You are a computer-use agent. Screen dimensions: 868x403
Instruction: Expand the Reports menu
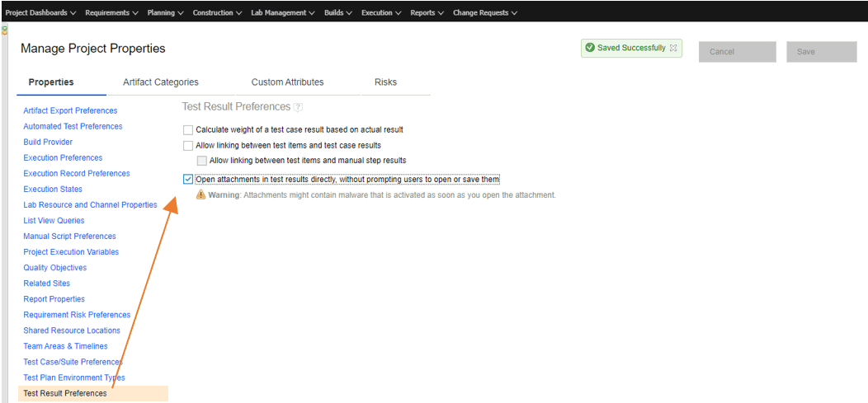(427, 12)
